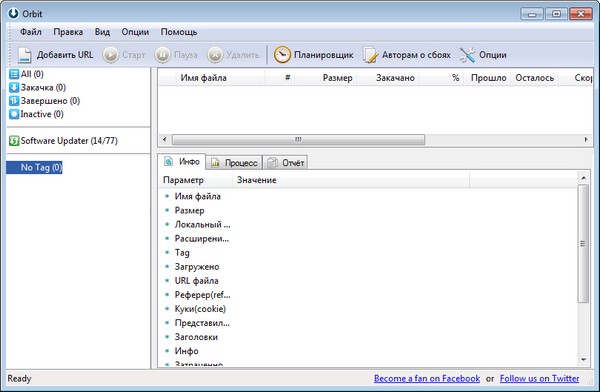Click the Пауза pause icon
Viewport: 600px width, 392px height.
tap(162, 55)
